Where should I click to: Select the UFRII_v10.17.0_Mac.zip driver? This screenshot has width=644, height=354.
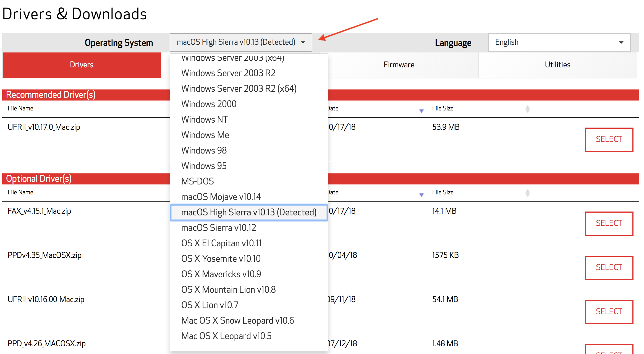point(609,139)
